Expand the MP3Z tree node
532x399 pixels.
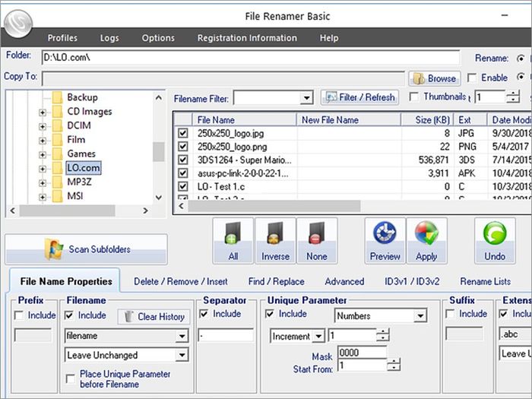point(43,183)
